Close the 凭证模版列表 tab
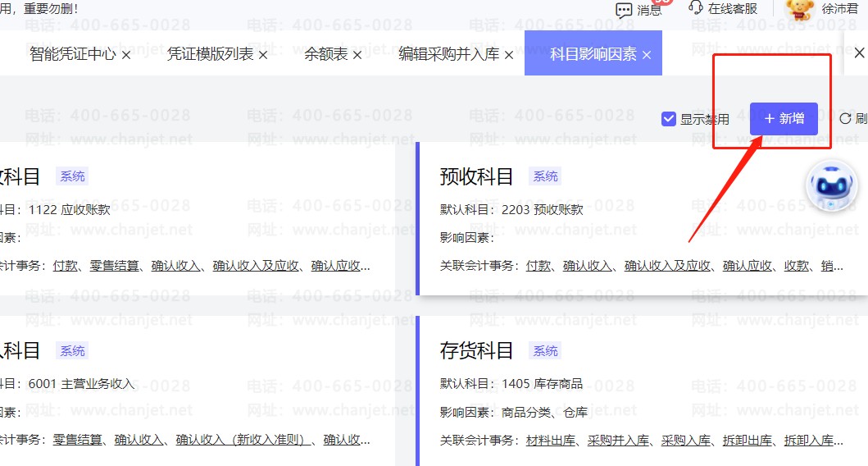Image resolution: width=868 pixels, height=466 pixels. click(263, 55)
